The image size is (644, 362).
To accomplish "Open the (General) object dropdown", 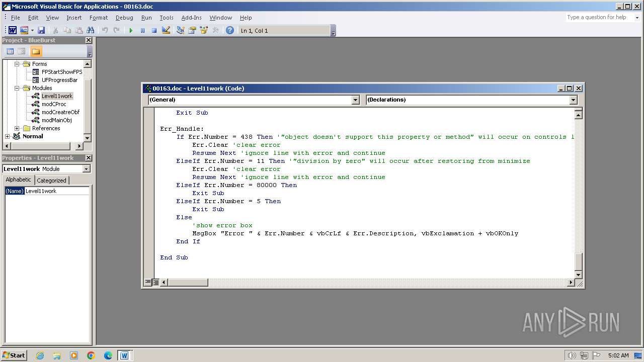I will 355,100.
